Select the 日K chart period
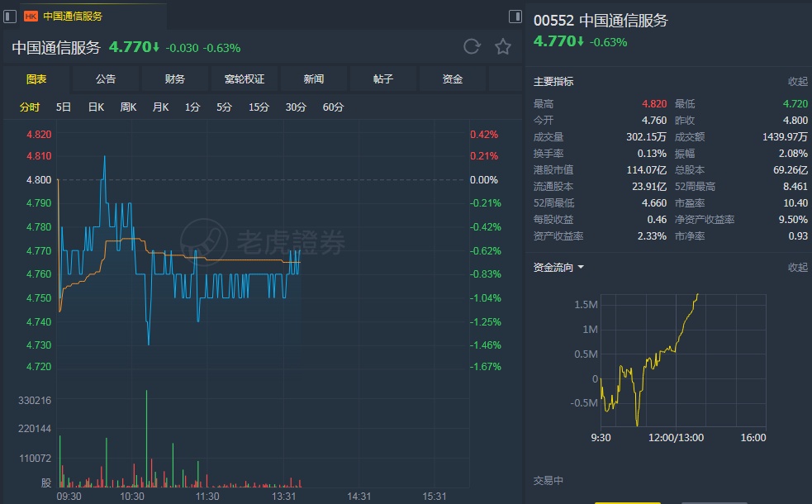Image resolution: width=812 pixels, height=504 pixels. pos(96,107)
